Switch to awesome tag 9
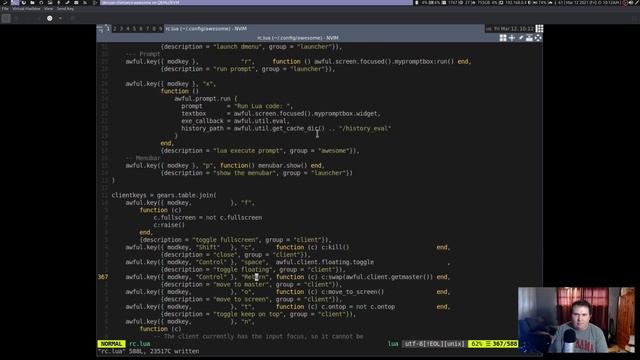 (160, 29)
